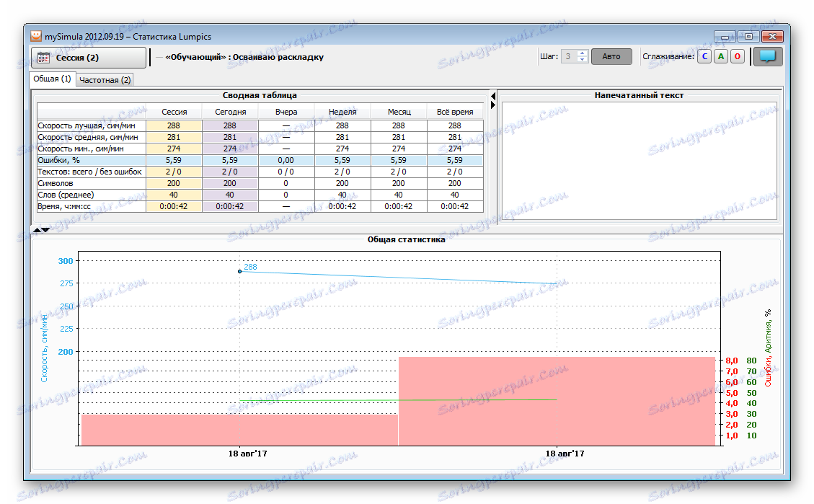Click the Ошибки, % row label

click(92, 160)
